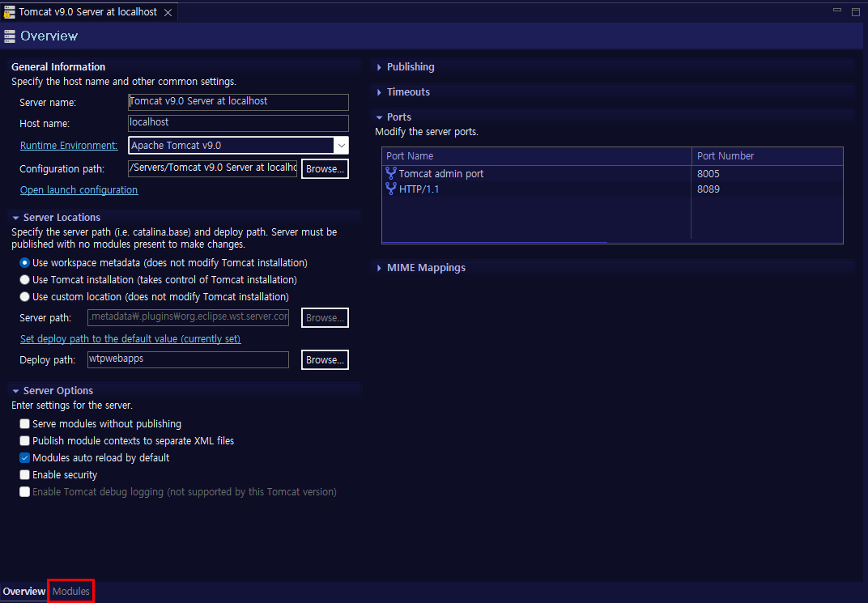Click the Deploy path field

click(x=188, y=359)
